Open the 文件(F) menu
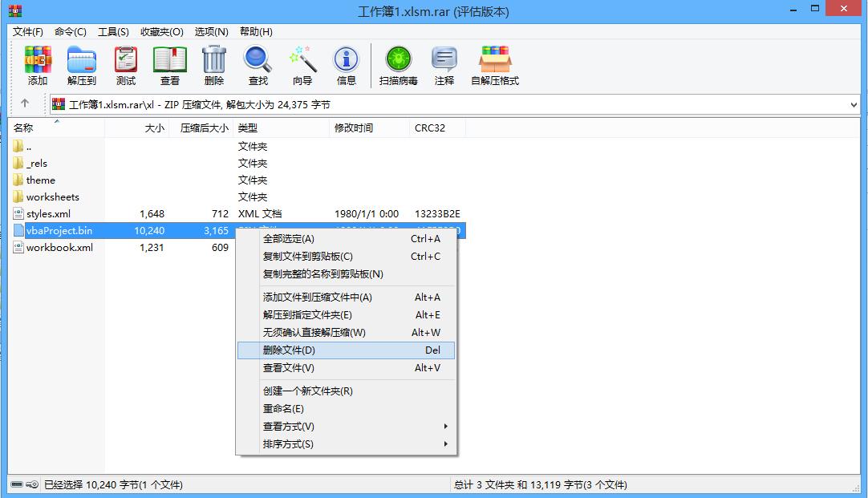The image size is (868, 498). click(27, 31)
